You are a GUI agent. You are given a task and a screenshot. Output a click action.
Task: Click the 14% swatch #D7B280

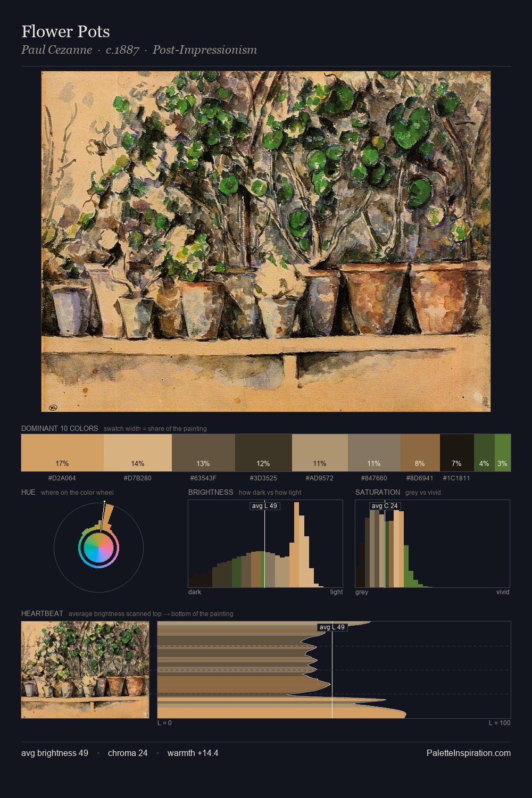pyautogui.click(x=138, y=453)
